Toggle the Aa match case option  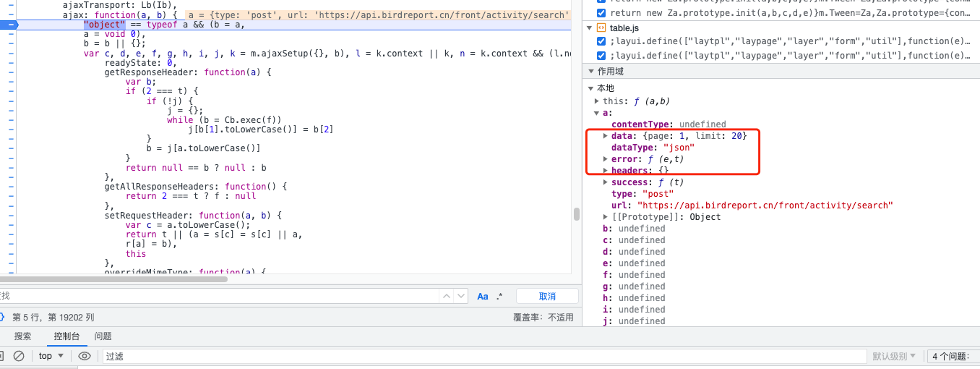(483, 297)
